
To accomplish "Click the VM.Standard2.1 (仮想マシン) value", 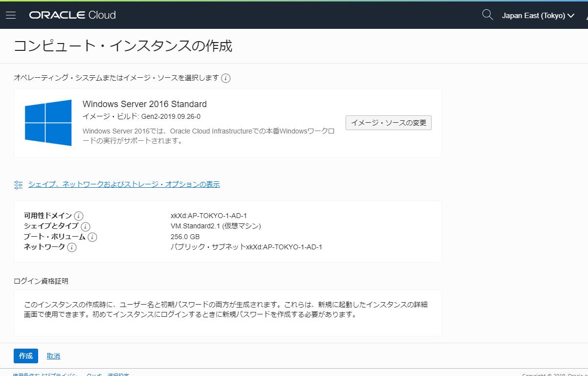I will point(216,226).
